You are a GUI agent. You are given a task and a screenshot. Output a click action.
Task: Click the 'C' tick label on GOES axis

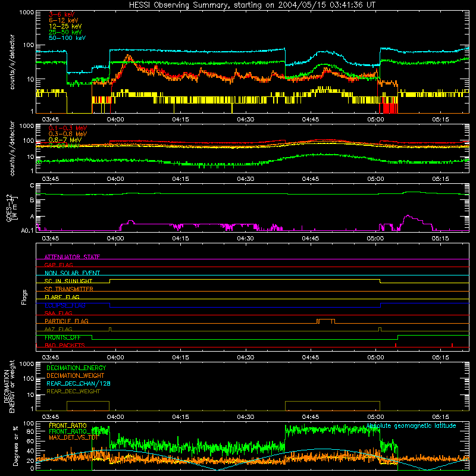[32, 186]
